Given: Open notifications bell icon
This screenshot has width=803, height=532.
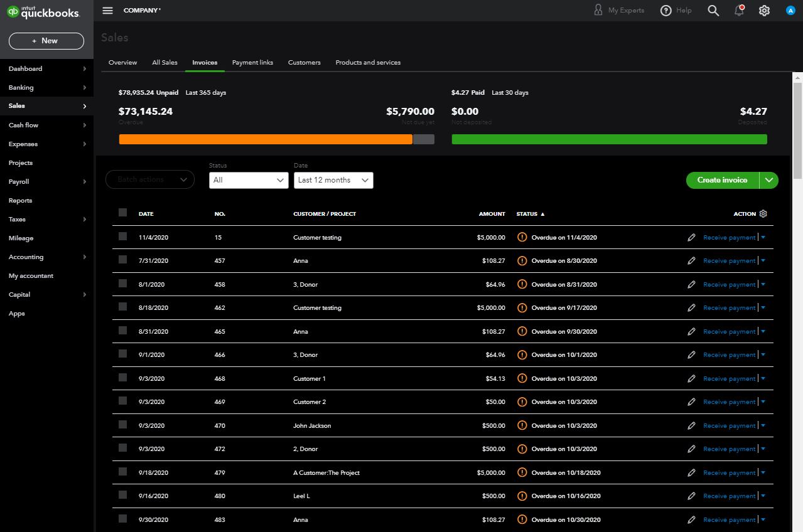Looking at the screenshot, I should point(739,11).
